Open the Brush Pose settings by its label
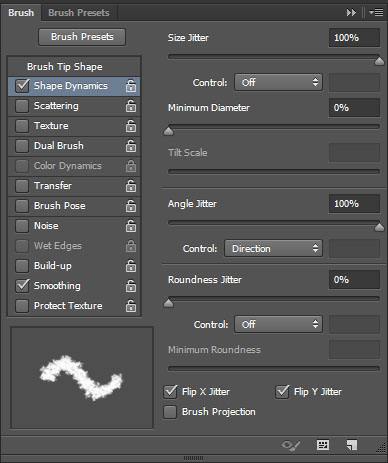Screen dimensions: 388x463 point(60,206)
